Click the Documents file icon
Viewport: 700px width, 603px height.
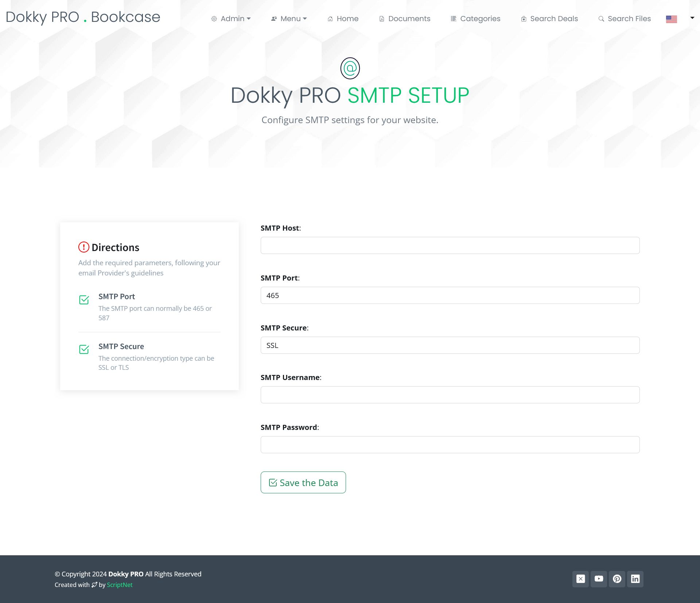382,19
